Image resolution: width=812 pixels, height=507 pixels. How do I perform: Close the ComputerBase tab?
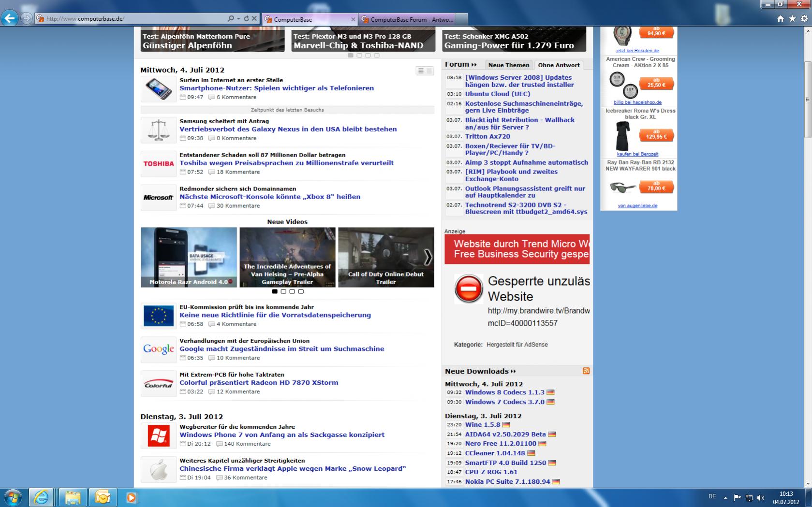(x=353, y=19)
